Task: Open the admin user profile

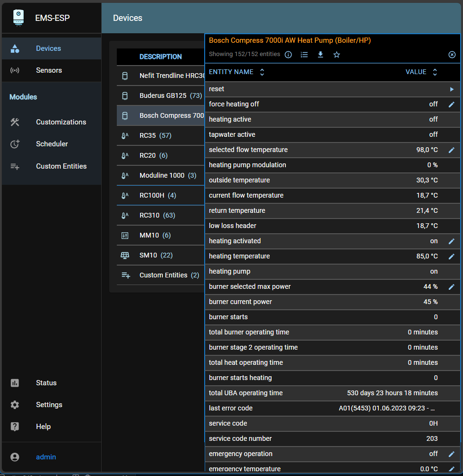Action: click(x=46, y=457)
